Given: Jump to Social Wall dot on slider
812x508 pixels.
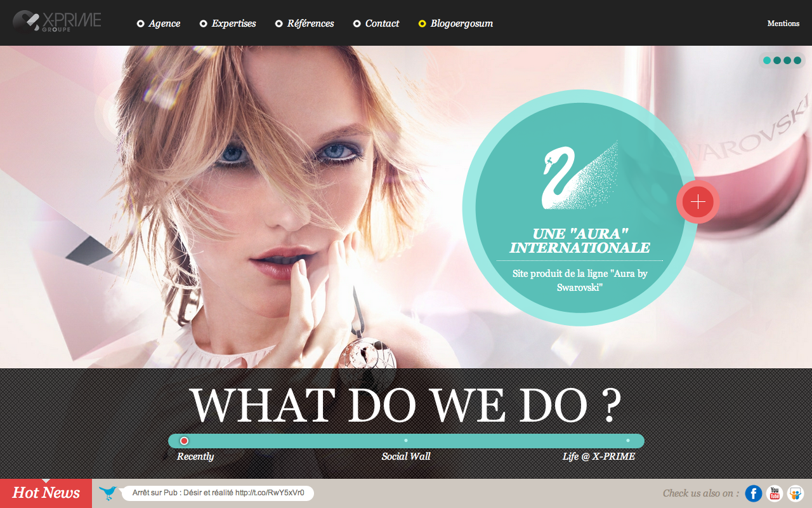Looking at the screenshot, I should 406,440.
